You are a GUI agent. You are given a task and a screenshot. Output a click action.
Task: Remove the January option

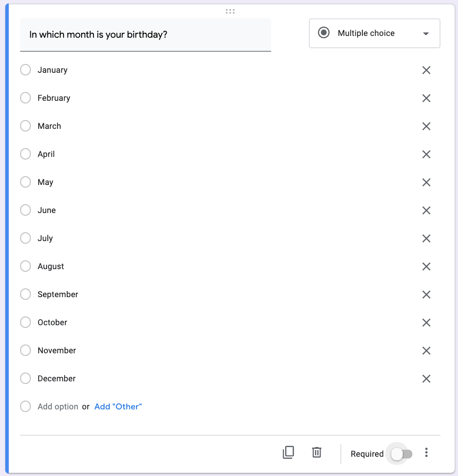426,70
